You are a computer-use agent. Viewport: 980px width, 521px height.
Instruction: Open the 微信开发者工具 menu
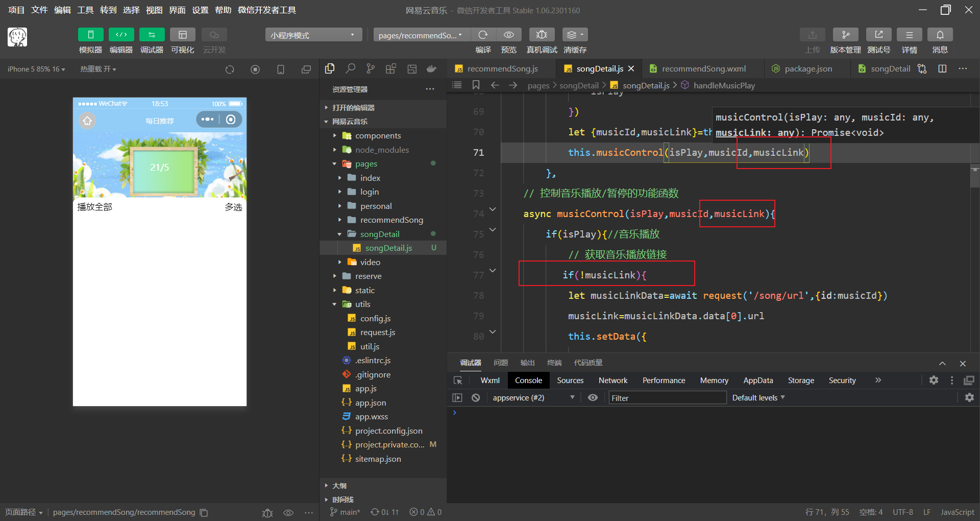tap(266, 10)
